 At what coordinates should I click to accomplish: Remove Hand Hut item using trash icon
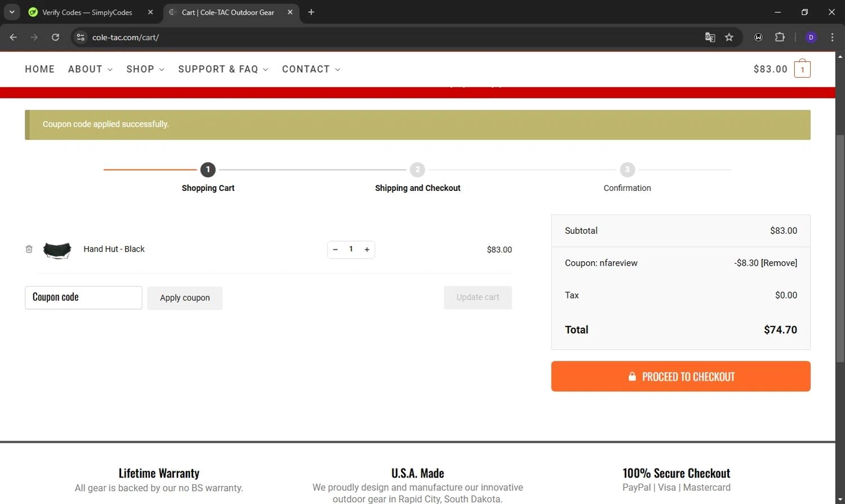click(x=29, y=249)
